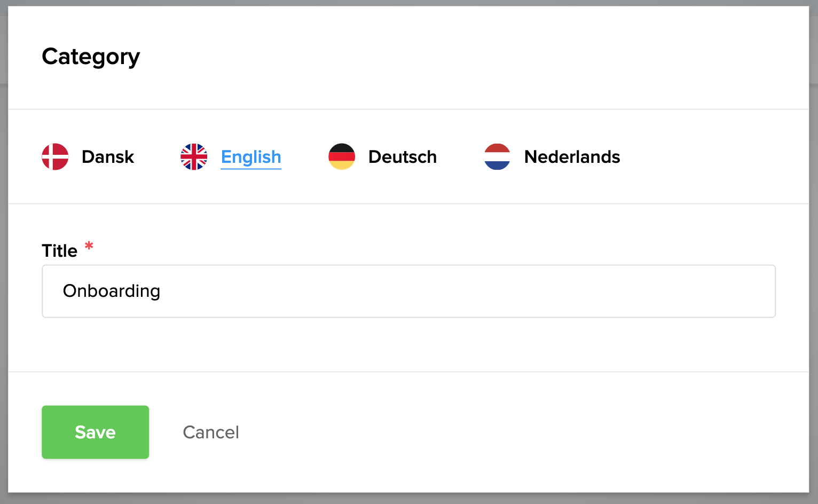Click the green Save button

[95, 432]
